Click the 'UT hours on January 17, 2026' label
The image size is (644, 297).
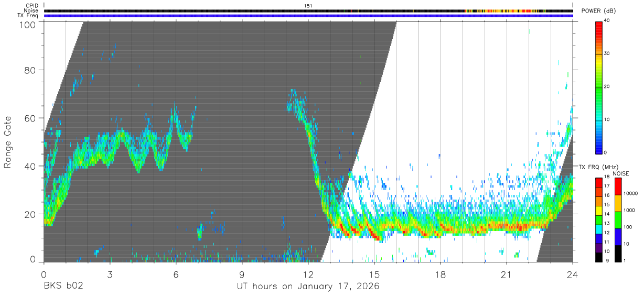click(x=308, y=287)
